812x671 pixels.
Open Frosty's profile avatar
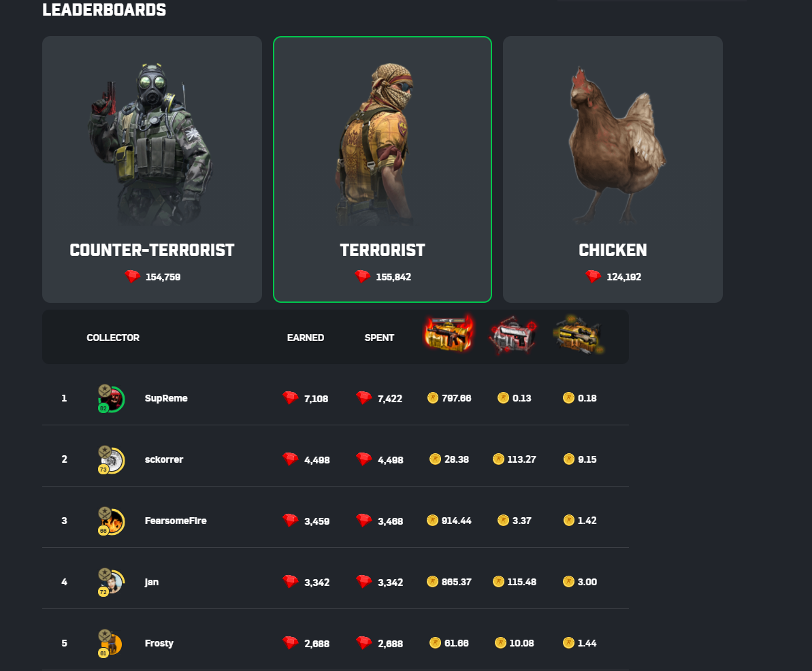coord(110,644)
